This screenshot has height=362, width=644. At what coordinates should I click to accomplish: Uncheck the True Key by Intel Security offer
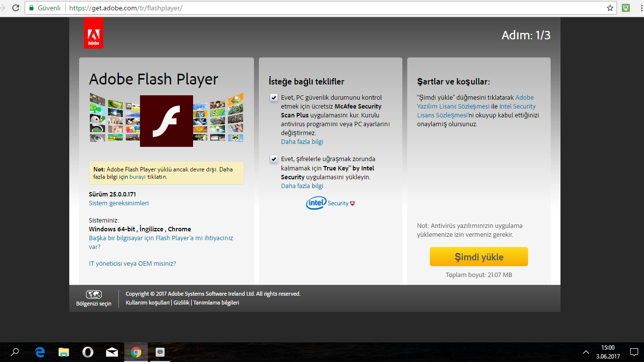273,159
